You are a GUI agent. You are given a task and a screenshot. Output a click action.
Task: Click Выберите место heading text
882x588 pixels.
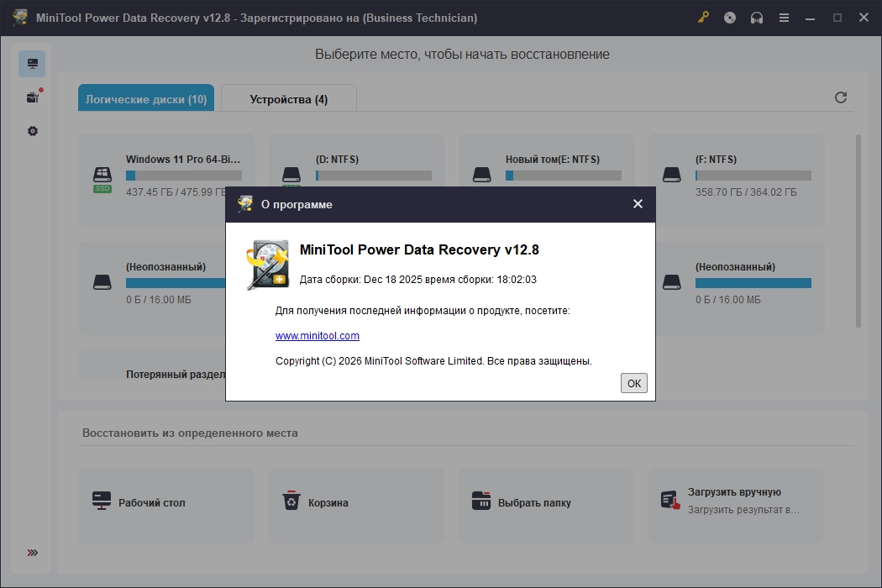[462, 54]
